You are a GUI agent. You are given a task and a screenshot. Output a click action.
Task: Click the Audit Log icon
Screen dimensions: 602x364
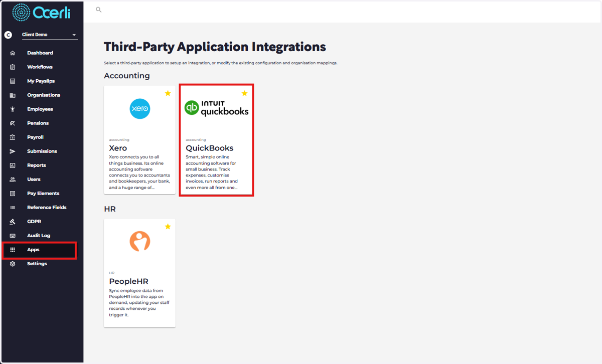tap(13, 236)
